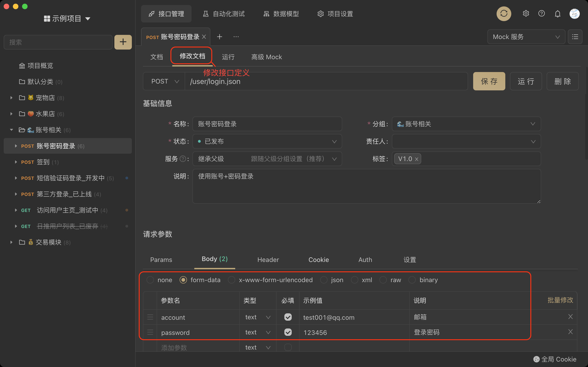The height and width of the screenshot is (367, 588).
Task: Expand the 宠物店 folder
Action: 11,98
